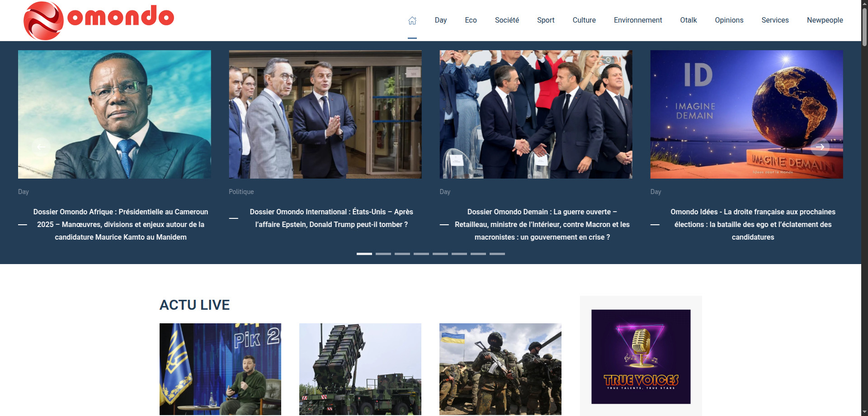The width and height of the screenshot is (868, 416).
Task: Click the Omondo logo
Action: (x=99, y=20)
